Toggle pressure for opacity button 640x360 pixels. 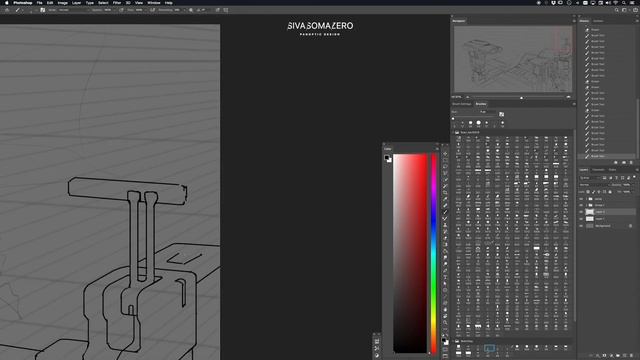tap(121, 10)
